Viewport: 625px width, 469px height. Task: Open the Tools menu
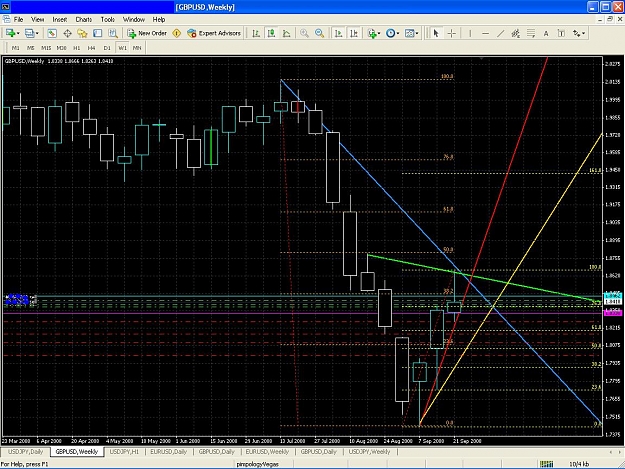108,19
